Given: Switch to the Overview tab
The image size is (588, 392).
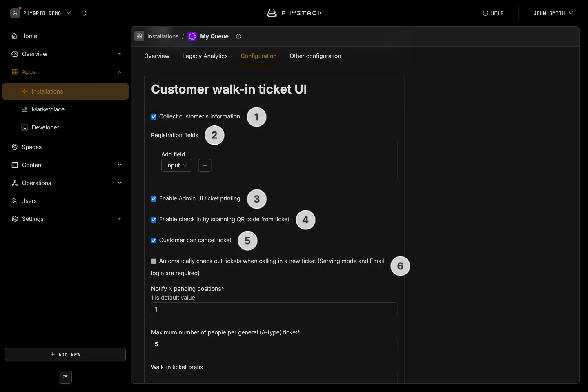Looking at the screenshot, I should 157,56.
